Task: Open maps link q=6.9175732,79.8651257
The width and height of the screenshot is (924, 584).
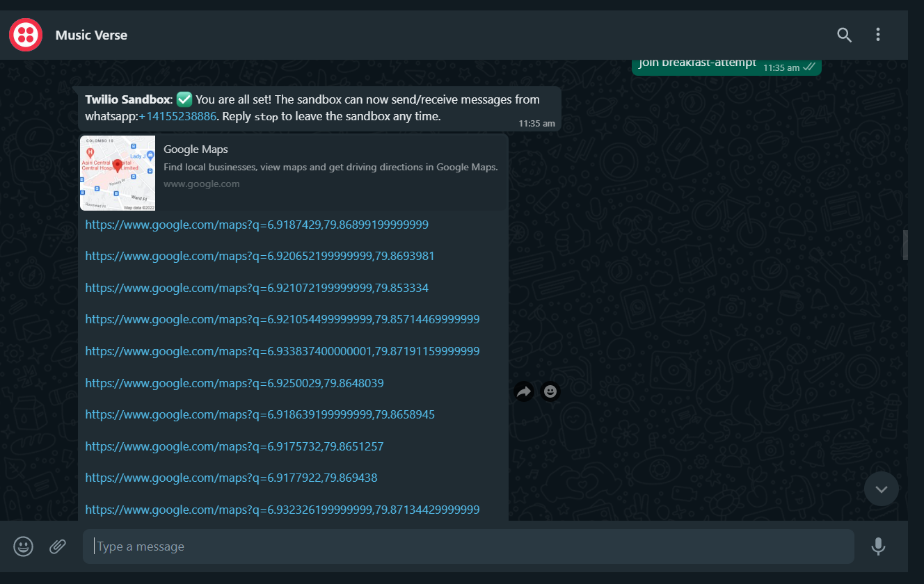Action: [234, 446]
